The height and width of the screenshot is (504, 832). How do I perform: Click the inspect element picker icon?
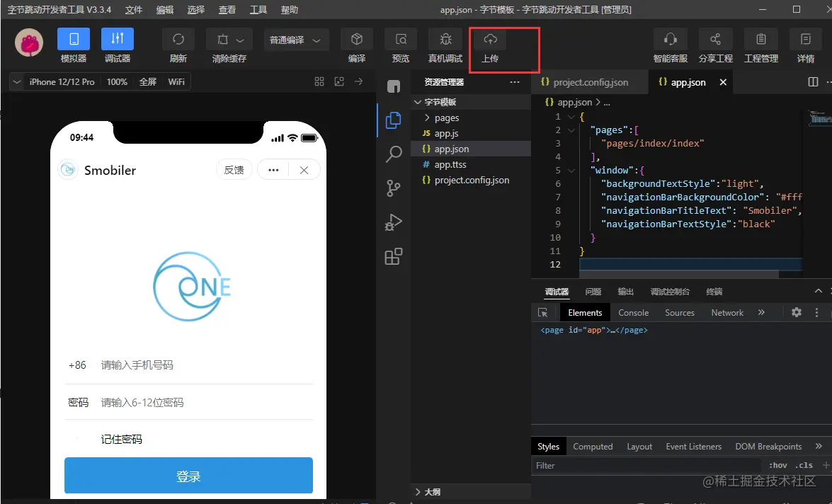coord(543,312)
